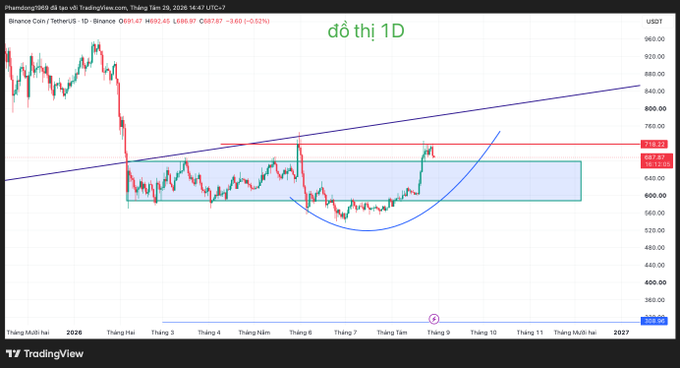Select the 687.87 current price label
680x368 pixels.
pos(656,157)
